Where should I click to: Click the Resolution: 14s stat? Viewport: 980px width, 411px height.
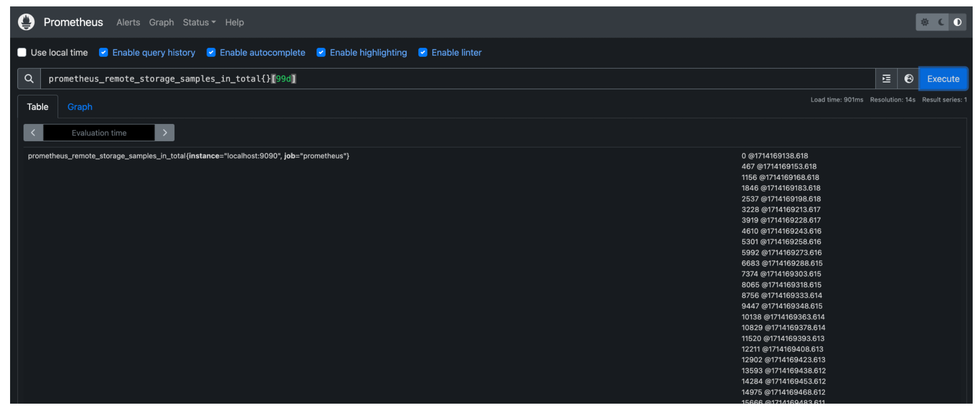pyautogui.click(x=892, y=100)
